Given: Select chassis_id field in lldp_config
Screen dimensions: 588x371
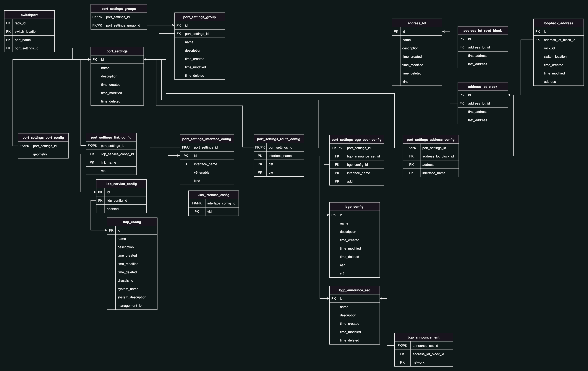Looking at the screenshot, I should (x=132, y=280).
